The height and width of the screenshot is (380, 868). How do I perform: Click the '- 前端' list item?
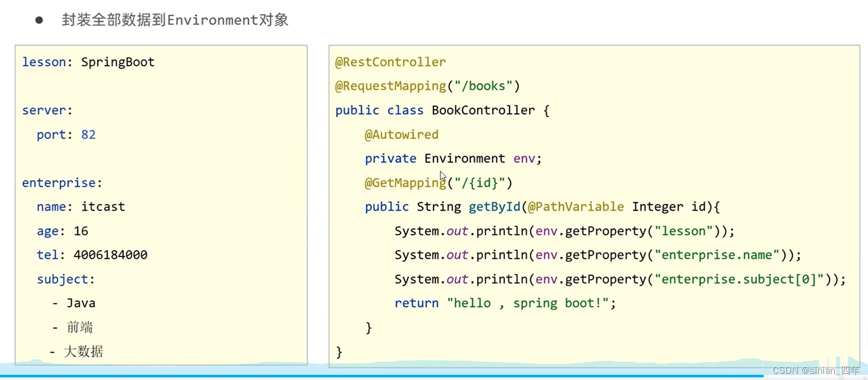point(72,327)
